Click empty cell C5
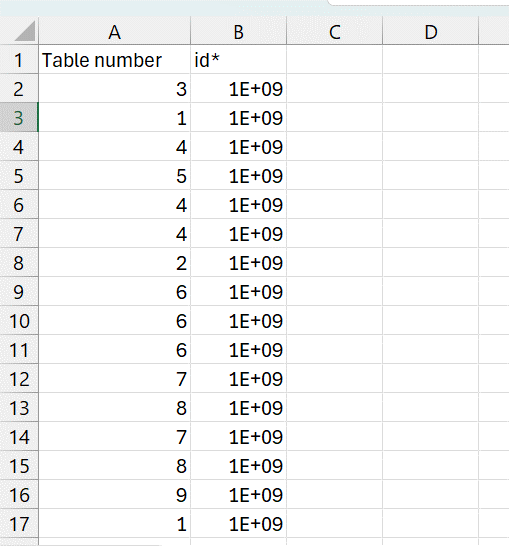Screen dimensions: 509x546 [335, 176]
